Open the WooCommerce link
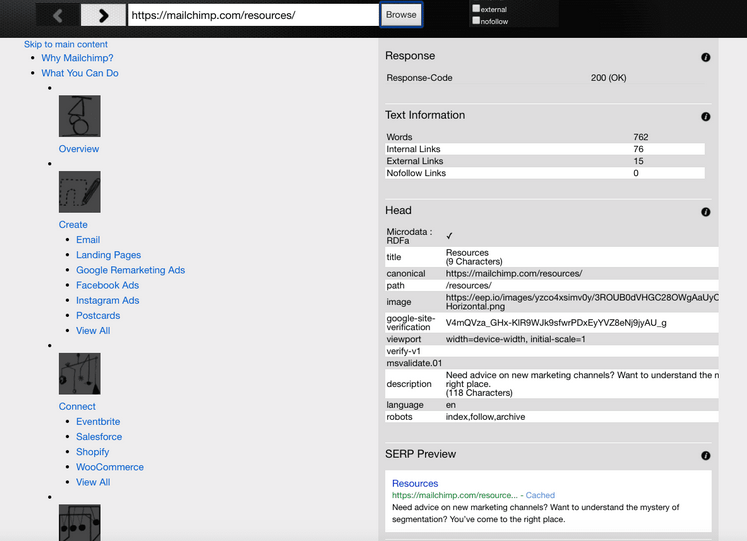747x541 pixels. tap(110, 467)
